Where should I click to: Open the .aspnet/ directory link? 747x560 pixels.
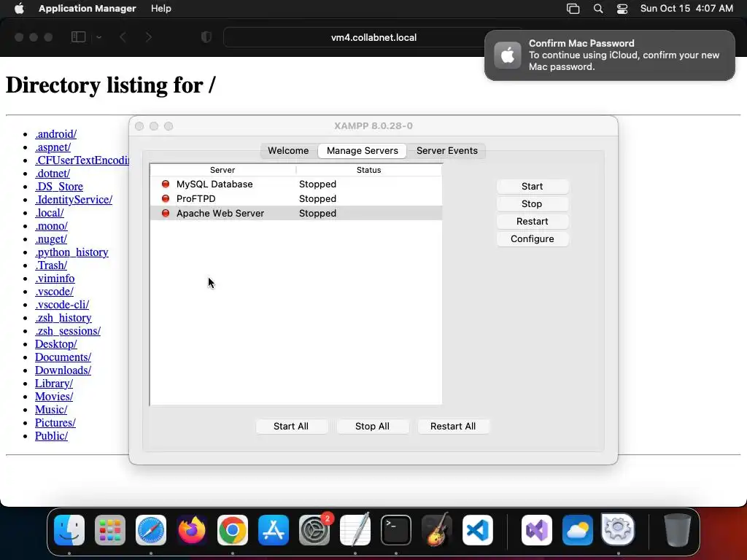(53, 147)
